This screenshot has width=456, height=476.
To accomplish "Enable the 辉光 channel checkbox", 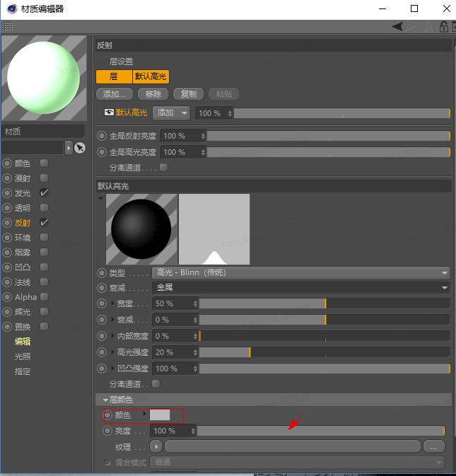I will [x=44, y=311].
